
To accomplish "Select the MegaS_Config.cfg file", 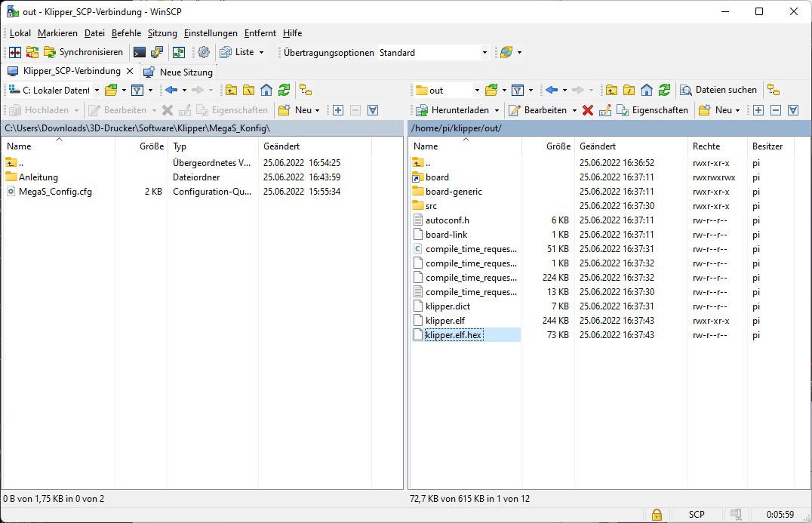I will tap(55, 192).
